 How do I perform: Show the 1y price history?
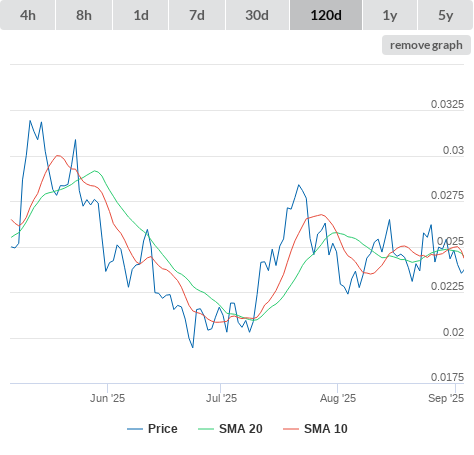[x=390, y=15]
